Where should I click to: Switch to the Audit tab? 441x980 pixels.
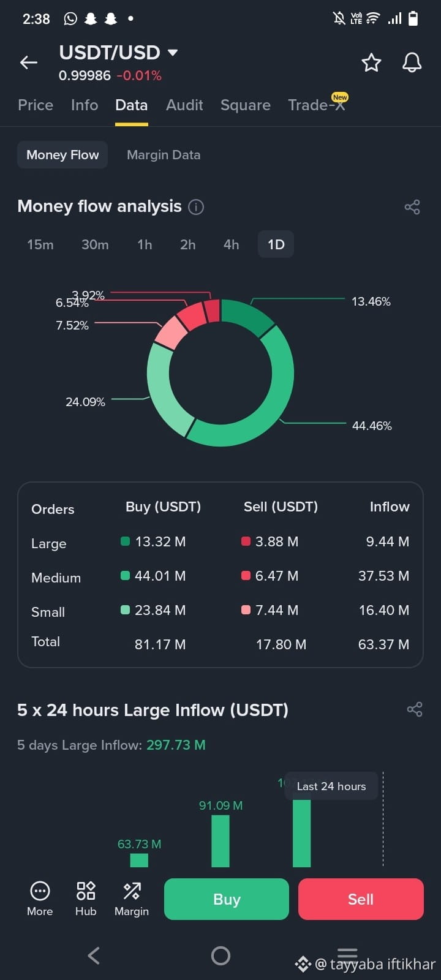coord(184,105)
